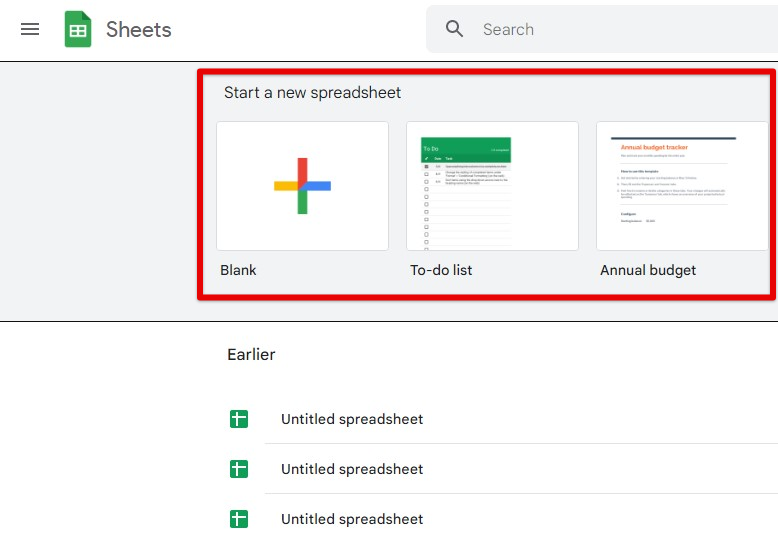
Task: Open the main hamburger menu
Action: (30, 29)
